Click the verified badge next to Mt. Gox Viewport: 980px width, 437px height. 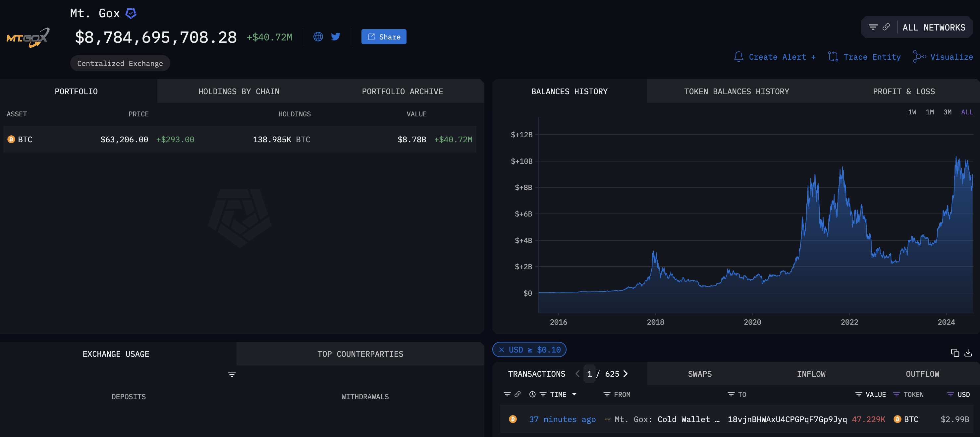click(x=131, y=13)
